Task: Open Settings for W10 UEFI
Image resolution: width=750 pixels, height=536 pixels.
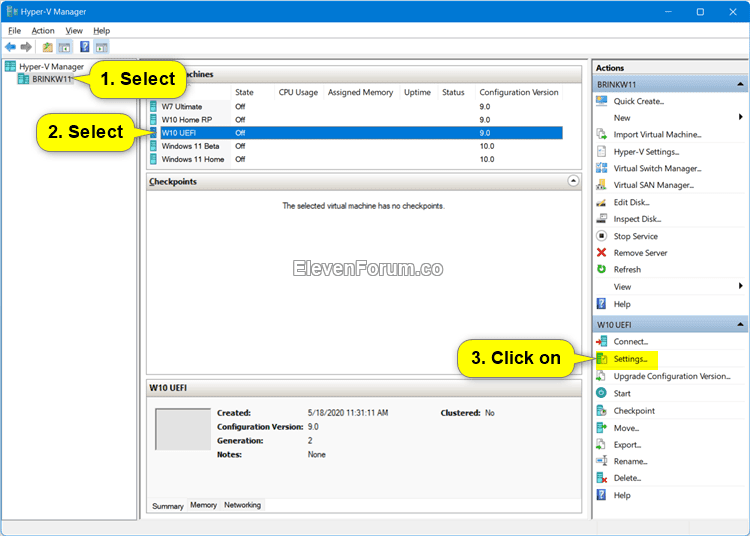Action: (630, 359)
